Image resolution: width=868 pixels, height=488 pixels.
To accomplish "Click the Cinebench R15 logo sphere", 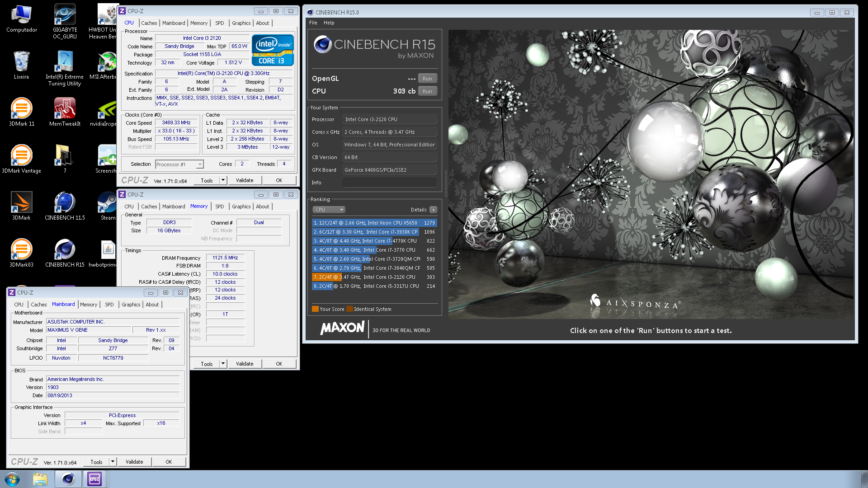I will (323, 44).
